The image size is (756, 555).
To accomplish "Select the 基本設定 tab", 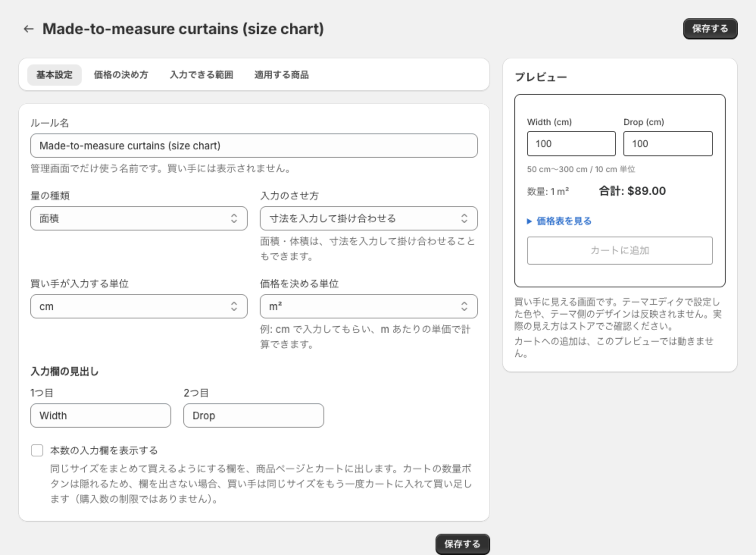I will click(55, 75).
